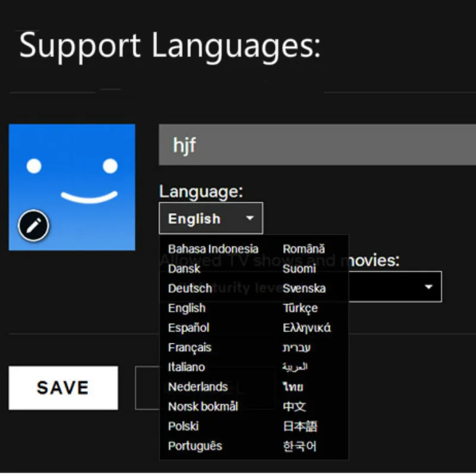Click the pencil edit avatar icon
Viewport: 476px width, 476px height.
coord(33,226)
